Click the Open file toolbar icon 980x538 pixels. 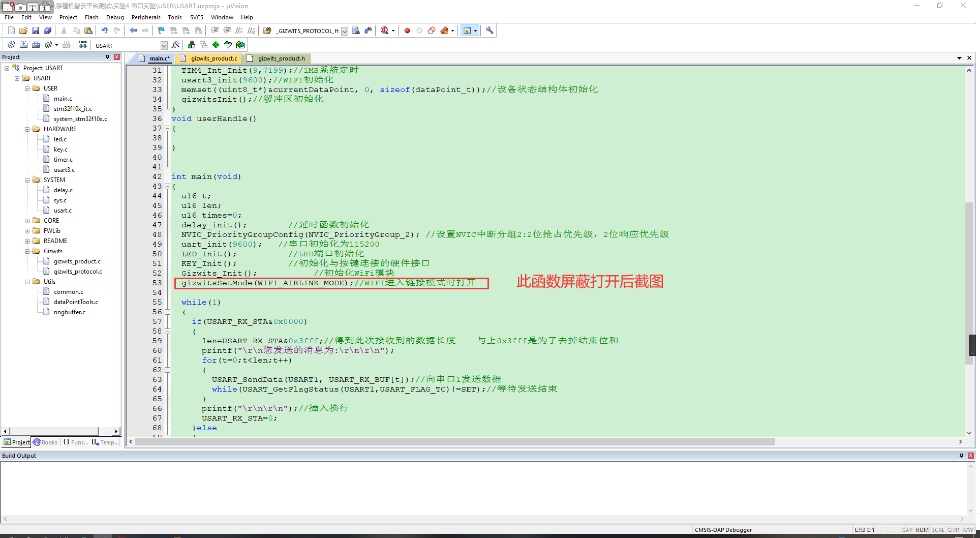(x=23, y=31)
